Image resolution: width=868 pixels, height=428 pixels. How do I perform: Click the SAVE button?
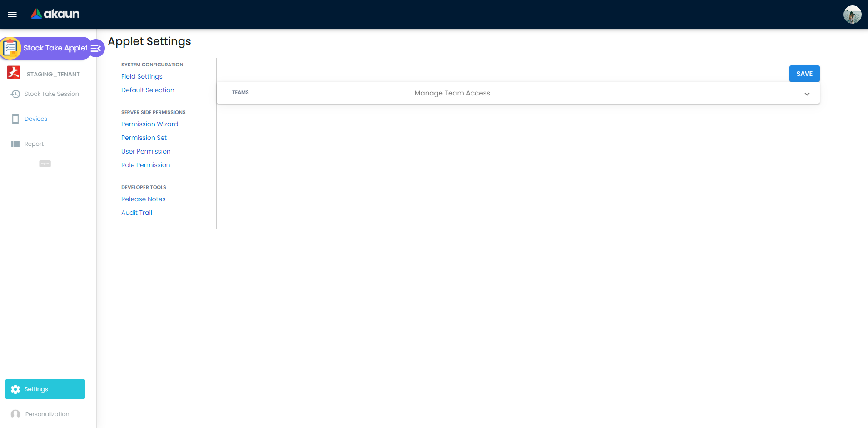(x=804, y=73)
